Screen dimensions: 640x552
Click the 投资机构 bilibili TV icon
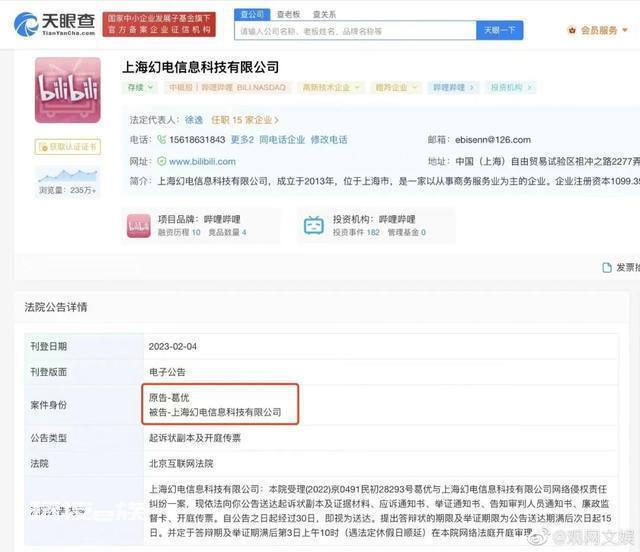(314, 225)
